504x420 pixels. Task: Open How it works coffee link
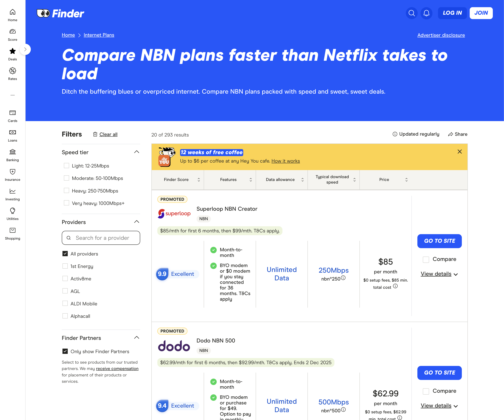coord(286,161)
